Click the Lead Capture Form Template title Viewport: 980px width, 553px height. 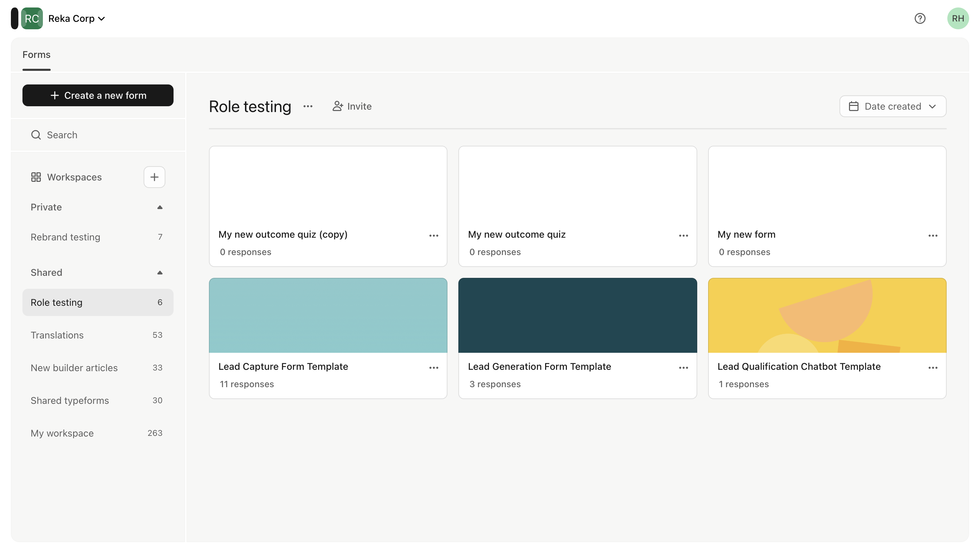[283, 366]
